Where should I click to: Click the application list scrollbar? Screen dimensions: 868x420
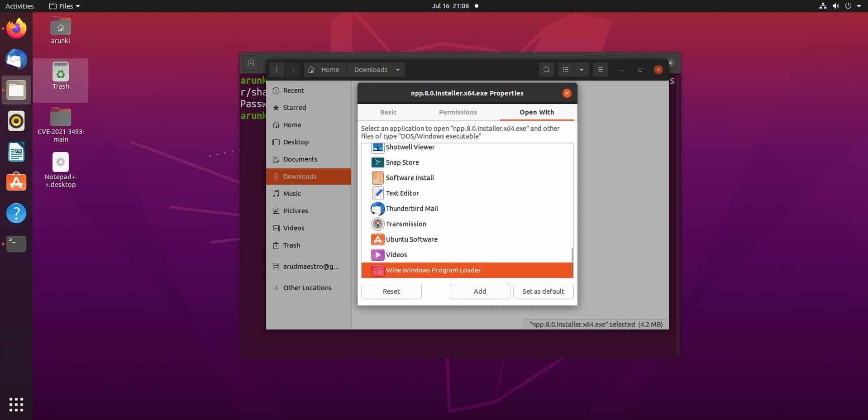572,262
